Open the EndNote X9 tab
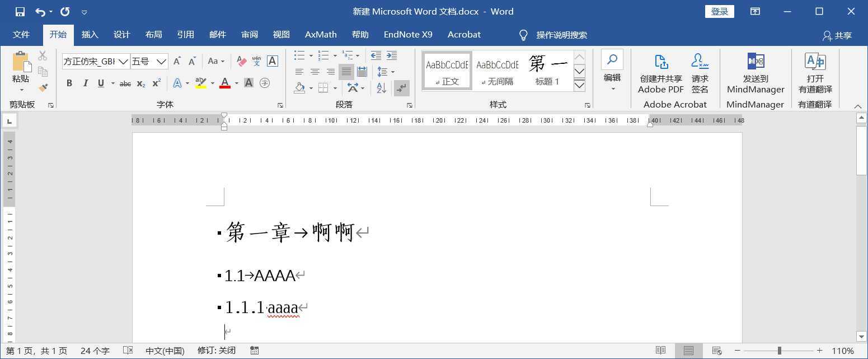 tap(407, 34)
